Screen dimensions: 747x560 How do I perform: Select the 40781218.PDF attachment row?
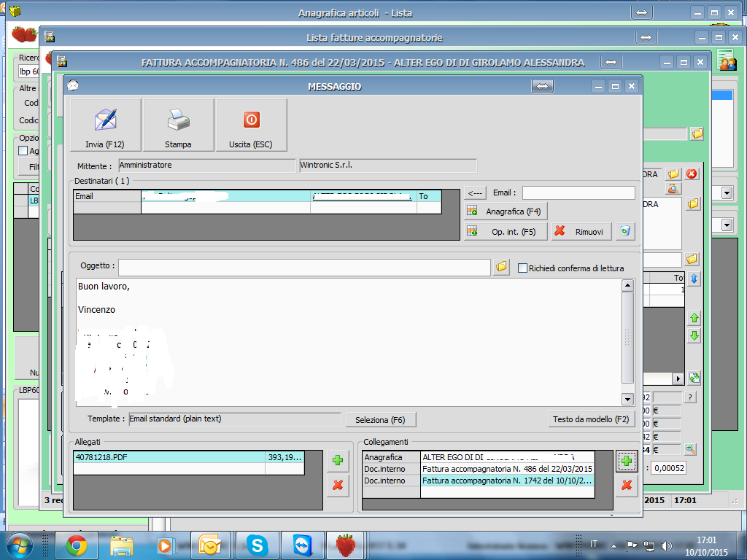[189, 457]
